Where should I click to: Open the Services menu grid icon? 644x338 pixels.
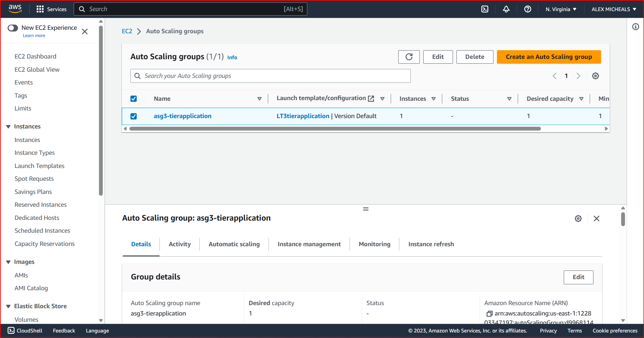click(x=40, y=9)
